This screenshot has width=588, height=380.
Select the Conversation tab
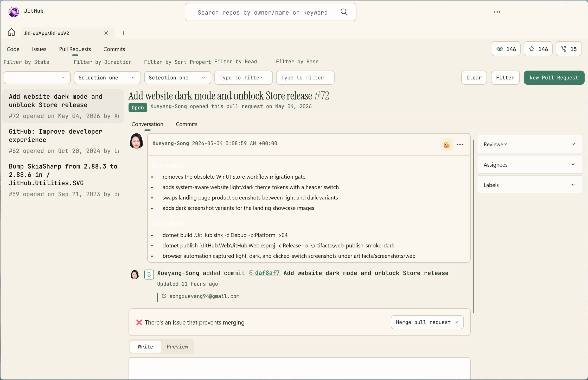(x=147, y=124)
